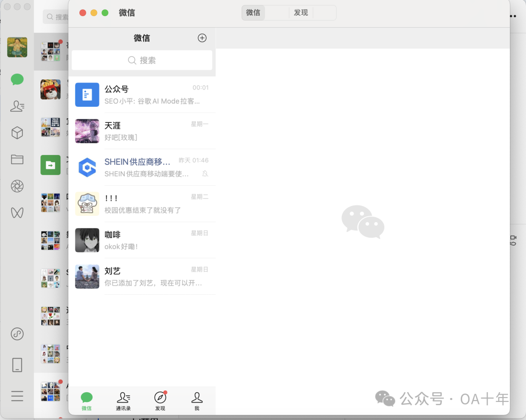Viewport: 526px width, 420px height.
Task: Open the 天涯 chat
Action: click(142, 131)
